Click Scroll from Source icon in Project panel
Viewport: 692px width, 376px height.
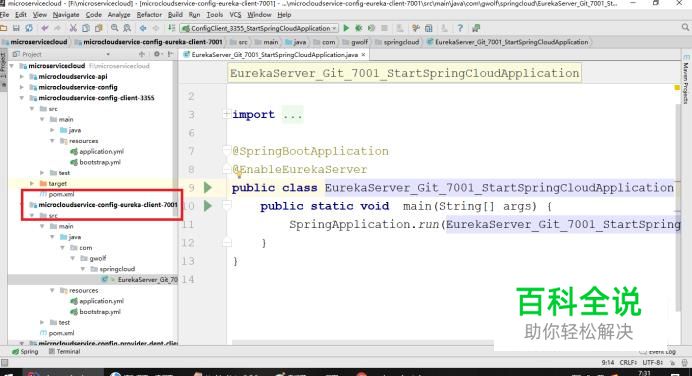pyautogui.click(x=142, y=54)
